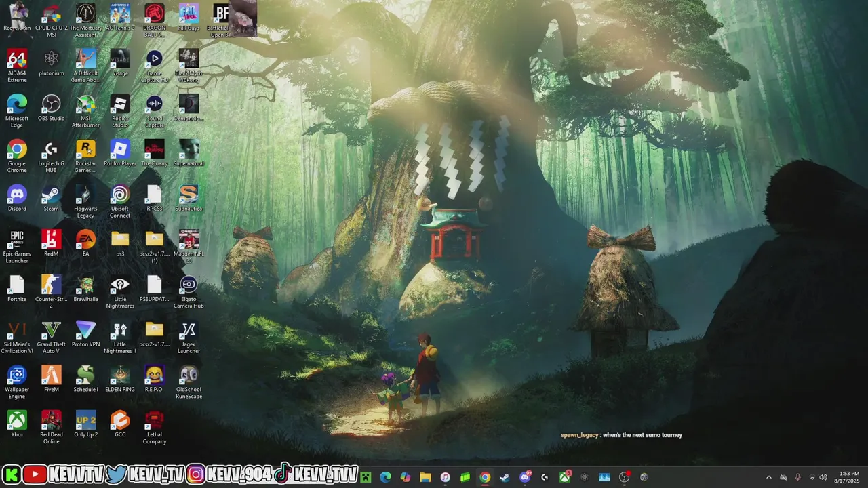Launch FiveM desktop shortcut
Viewport: 868px width, 488px height.
pyautogui.click(x=52, y=379)
